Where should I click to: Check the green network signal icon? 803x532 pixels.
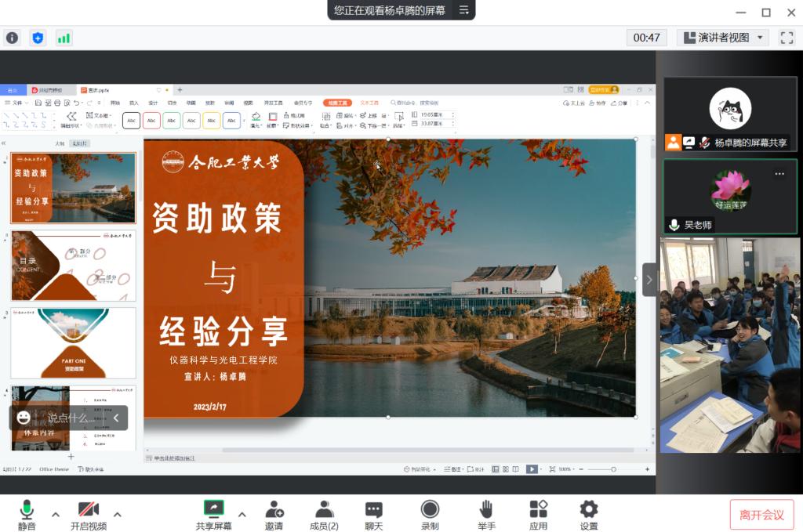64,38
